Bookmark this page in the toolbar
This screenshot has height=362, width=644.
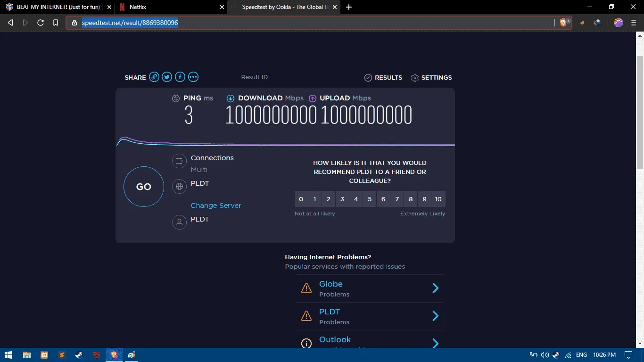click(56, 23)
